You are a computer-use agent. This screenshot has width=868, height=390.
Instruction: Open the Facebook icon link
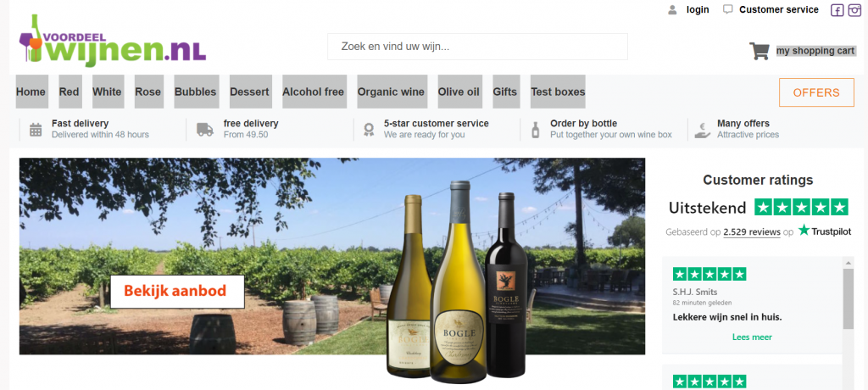point(837,10)
